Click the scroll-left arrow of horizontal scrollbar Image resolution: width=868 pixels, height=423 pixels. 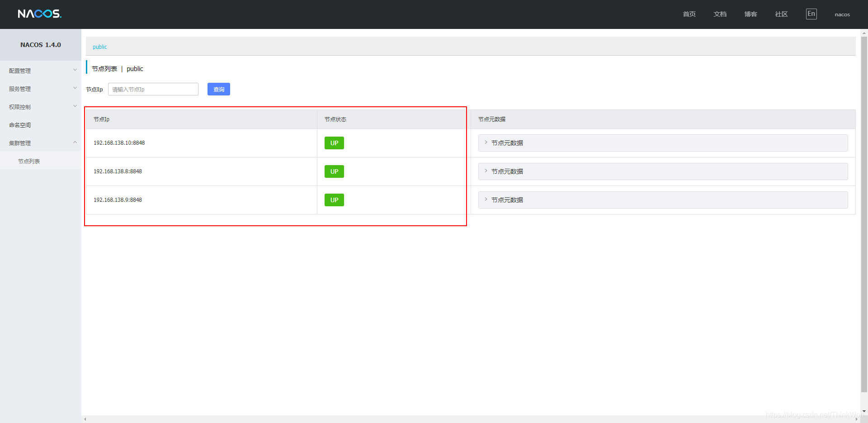(85, 419)
